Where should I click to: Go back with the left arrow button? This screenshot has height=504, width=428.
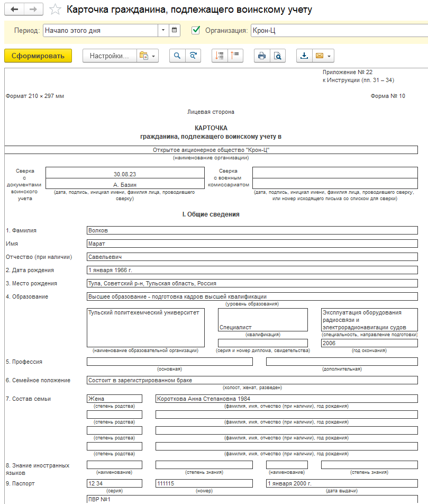(14, 10)
